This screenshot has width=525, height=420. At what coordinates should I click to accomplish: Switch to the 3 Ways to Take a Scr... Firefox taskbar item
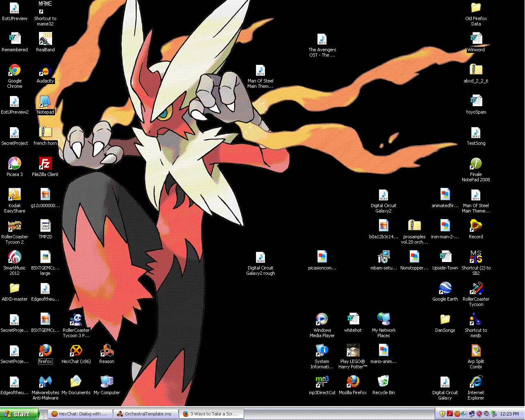pos(210,414)
